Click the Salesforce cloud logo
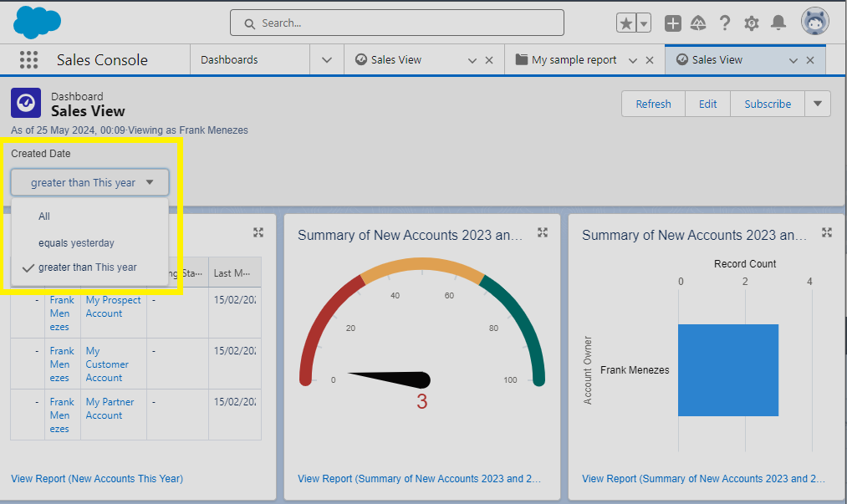This screenshot has width=847, height=504. click(37, 23)
